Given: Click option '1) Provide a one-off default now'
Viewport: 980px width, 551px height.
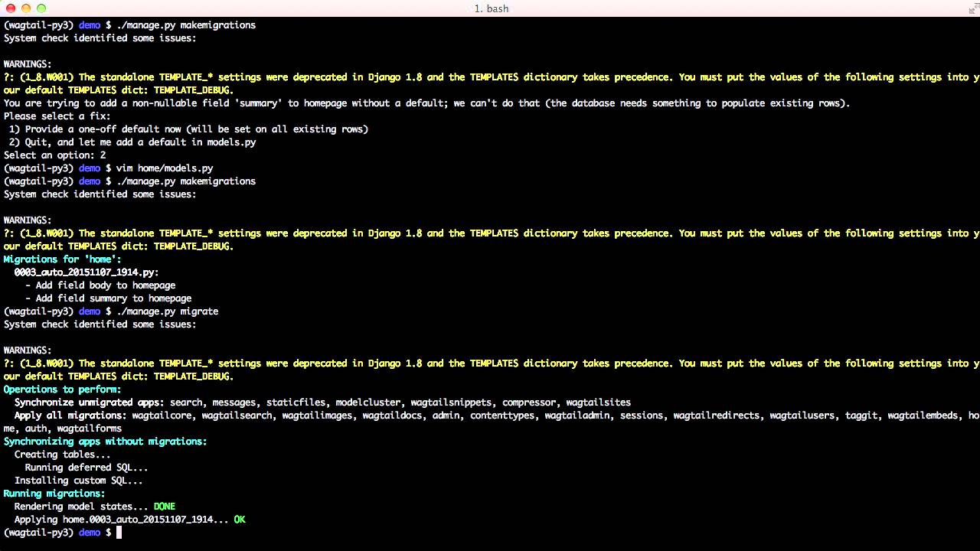Looking at the screenshot, I should (188, 129).
